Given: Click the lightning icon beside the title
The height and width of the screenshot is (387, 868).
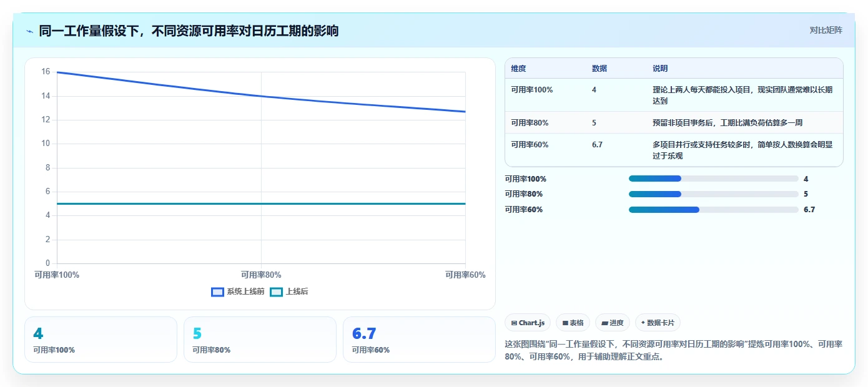Looking at the screenshot, I should pyautogui.click(x=30, y=31).
